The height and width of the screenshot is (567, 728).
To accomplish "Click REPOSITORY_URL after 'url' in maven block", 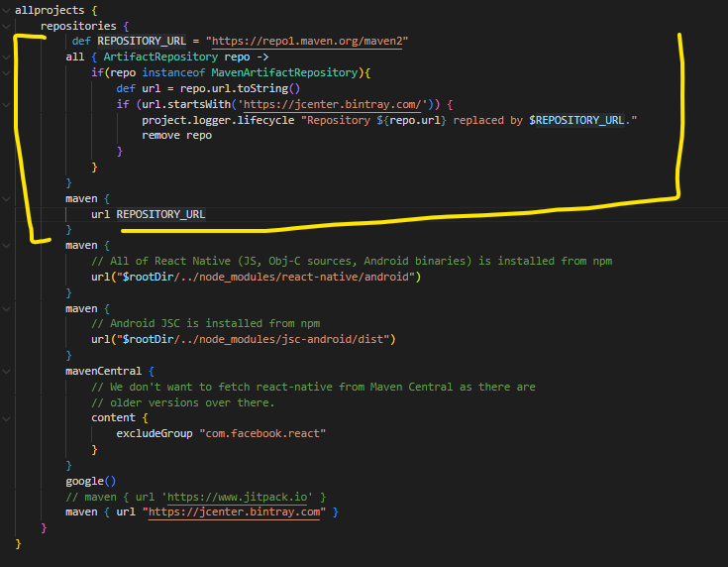I will pyautogui.click(x=160, y=214).
